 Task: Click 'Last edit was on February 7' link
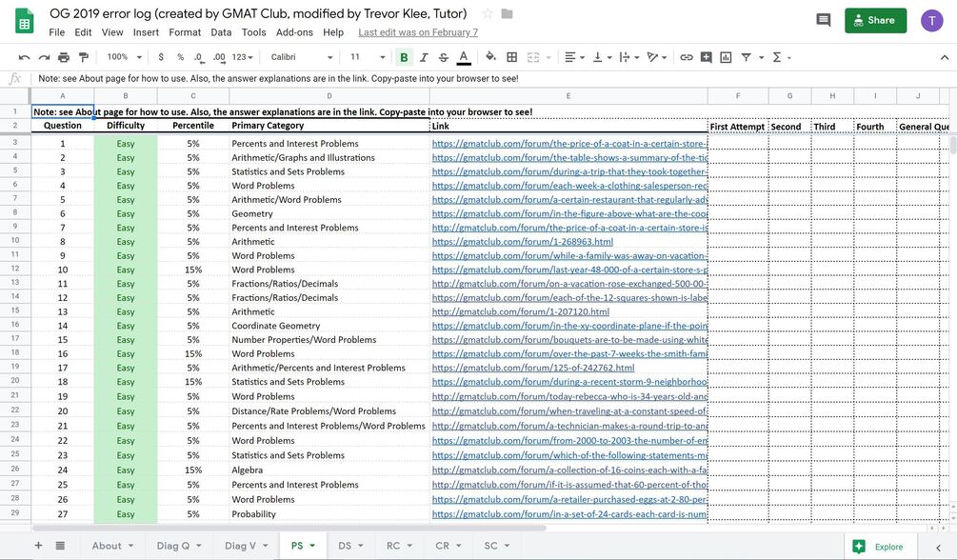click(418, 32)
